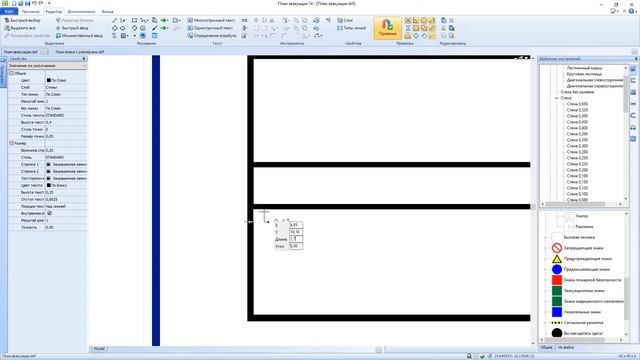Viewport: 640px width, 360px height.
Task: Collapse the Размер properties section
Action: point(11,143)
